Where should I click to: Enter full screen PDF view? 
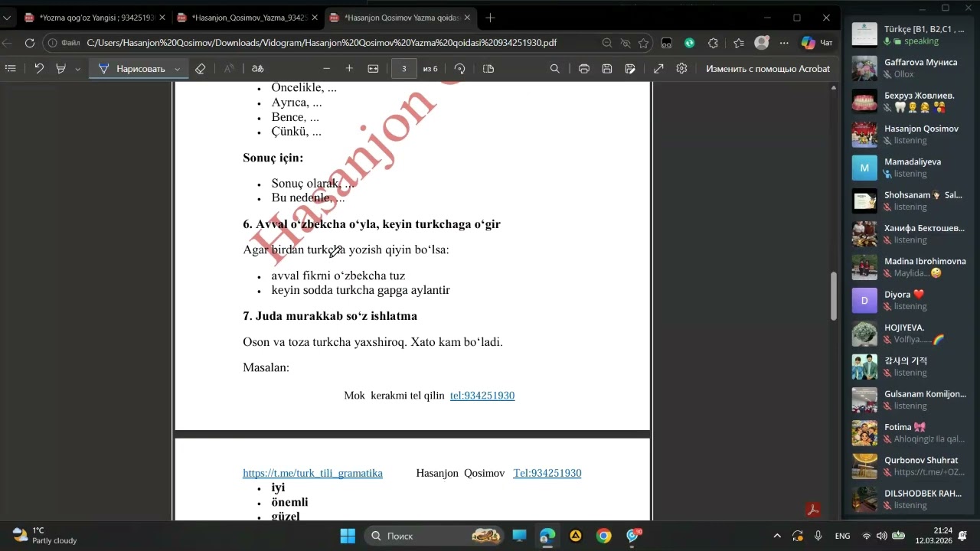(x=658, y=69)
